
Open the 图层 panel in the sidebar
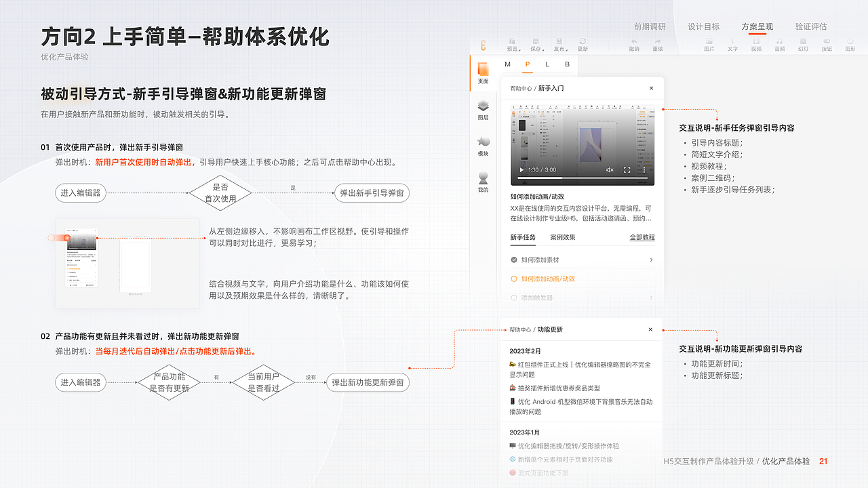(x=483, y=110)
